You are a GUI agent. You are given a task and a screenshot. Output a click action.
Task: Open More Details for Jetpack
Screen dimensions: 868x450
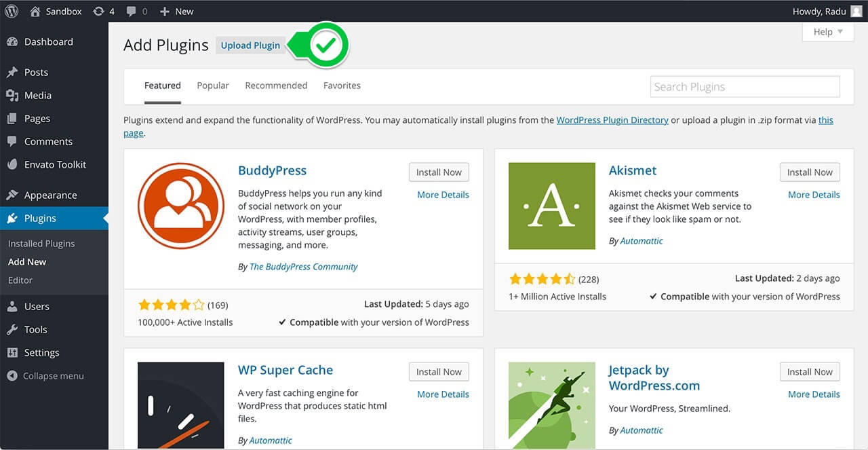pyautogui.click(x=814, y=394)
